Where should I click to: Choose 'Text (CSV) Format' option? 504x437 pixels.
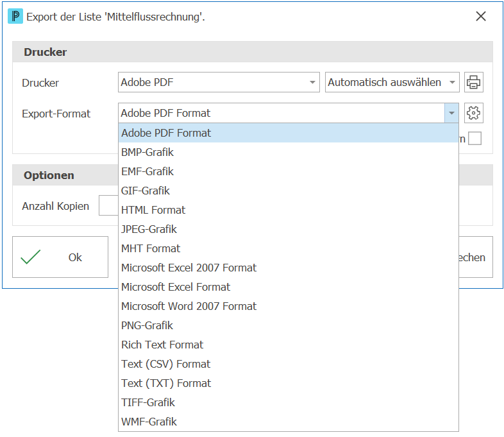289,364
